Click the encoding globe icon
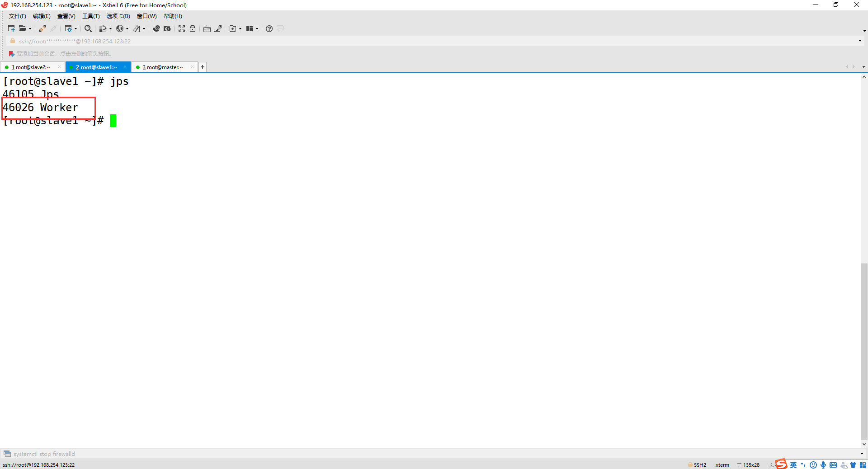 (x=120, y=28)
